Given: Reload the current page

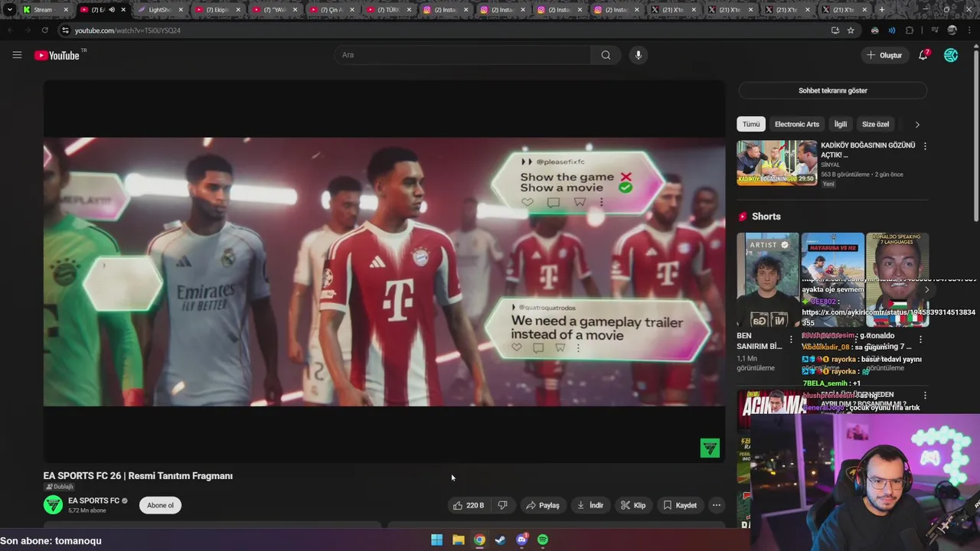Looking at the screenshot, I should (x=45, y=31).
